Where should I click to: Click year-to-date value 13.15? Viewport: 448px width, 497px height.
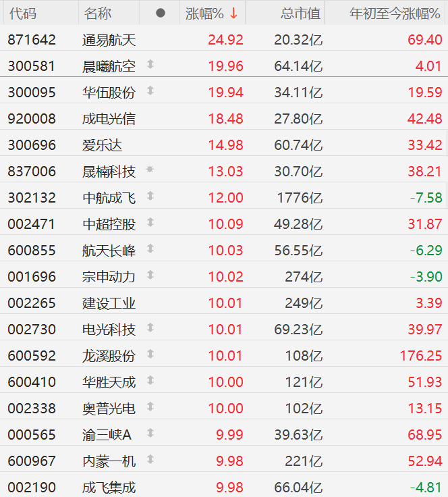424,409
